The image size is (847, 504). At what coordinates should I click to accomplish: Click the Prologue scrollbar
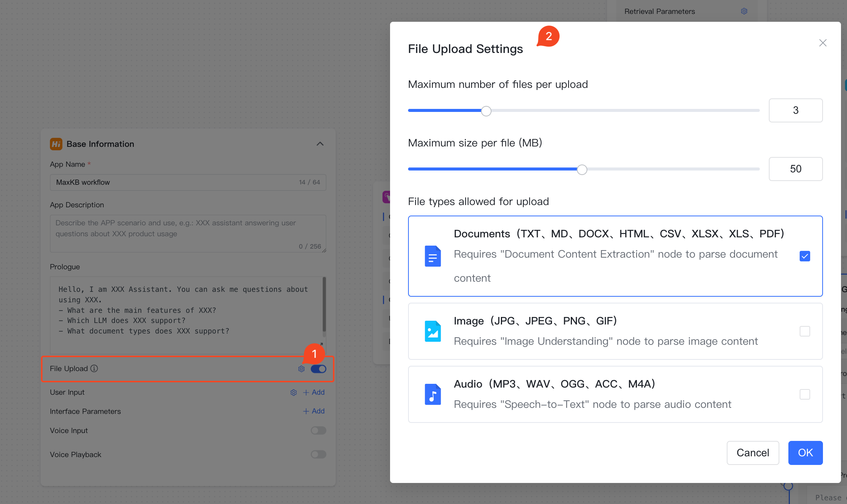[324, 305]
